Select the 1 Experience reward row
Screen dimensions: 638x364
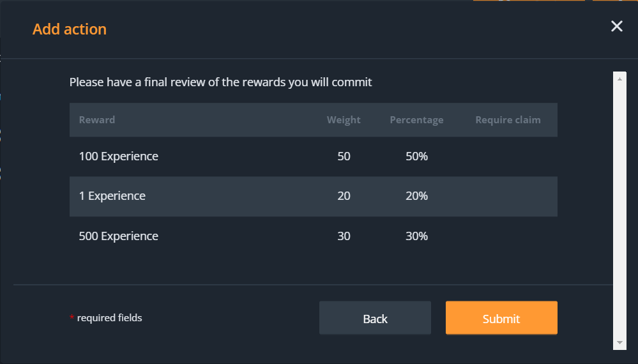[112, 196]
